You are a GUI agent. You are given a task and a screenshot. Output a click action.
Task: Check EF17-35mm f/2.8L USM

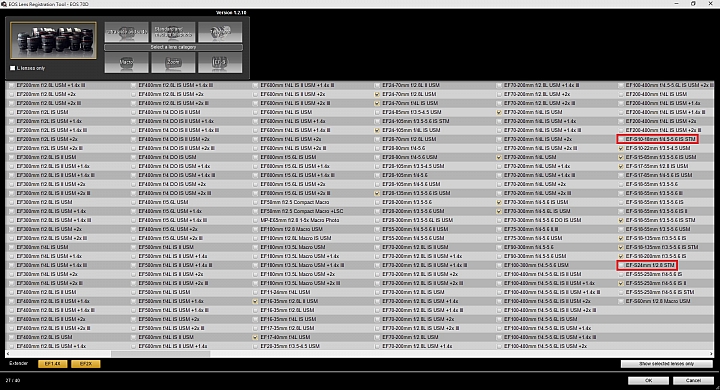tap(255, 328)
